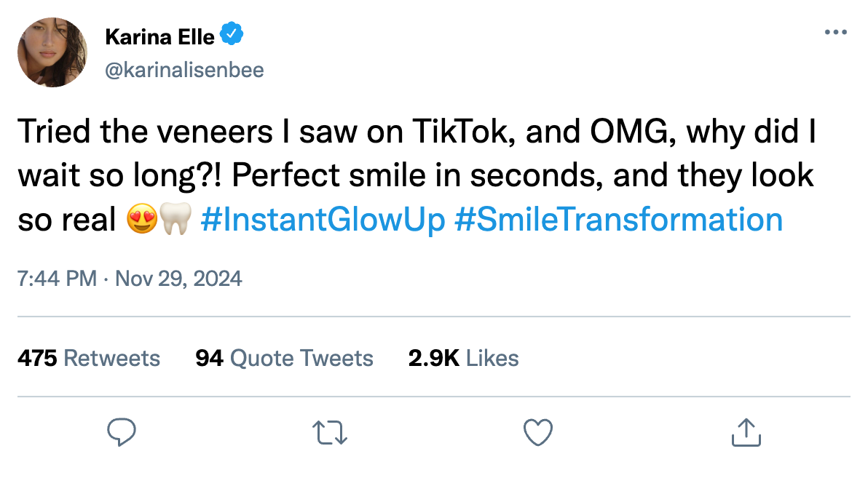Open the #InstantGlowUp hashtag
868x486 pixels.
[321, 219]
